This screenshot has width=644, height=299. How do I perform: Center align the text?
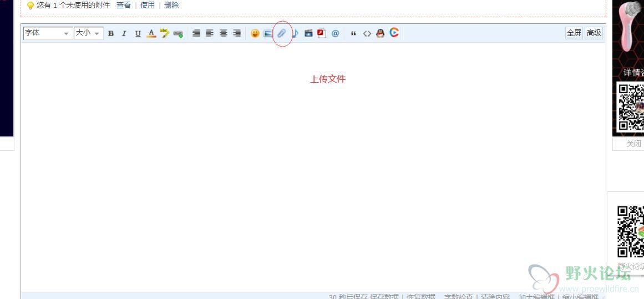[224, 34]
